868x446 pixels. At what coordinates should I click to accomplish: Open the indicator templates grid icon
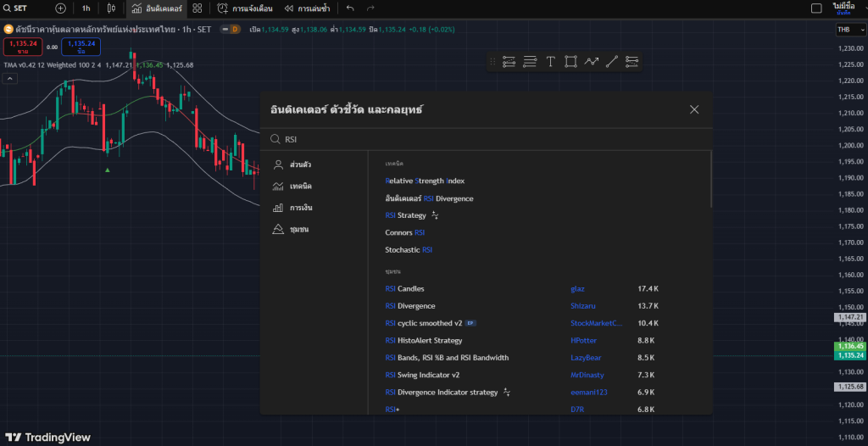(x=197, y=8)
